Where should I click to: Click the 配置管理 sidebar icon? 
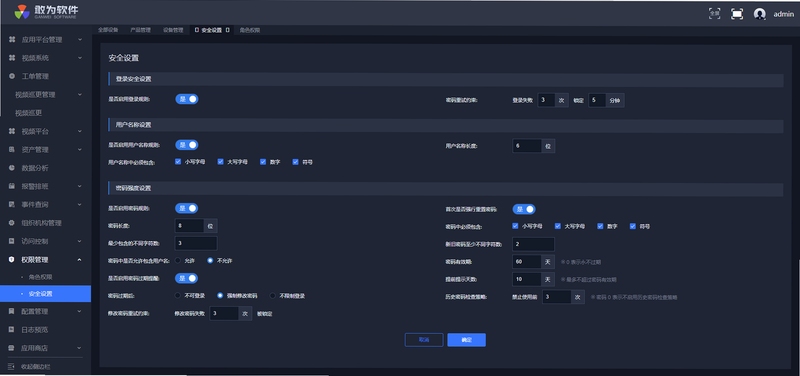pyautogui.click(x=12, y=311)
